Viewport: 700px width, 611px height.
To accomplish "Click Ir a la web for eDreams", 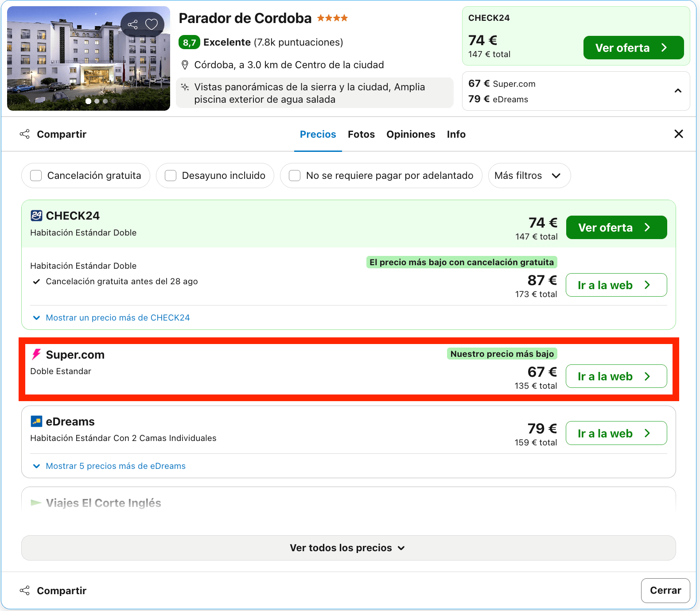I will coord(616,433).
